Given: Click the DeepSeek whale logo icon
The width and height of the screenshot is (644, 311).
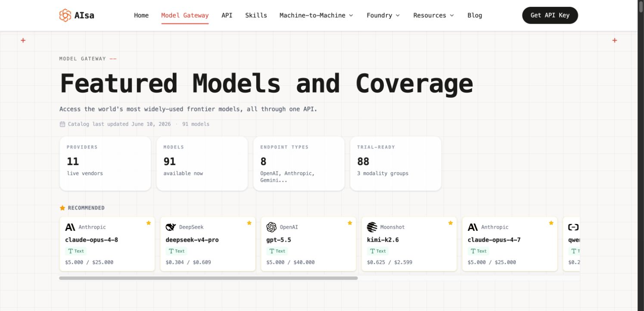Looking at the screenshot, I should pyautogui.click(x=171, y=227).
